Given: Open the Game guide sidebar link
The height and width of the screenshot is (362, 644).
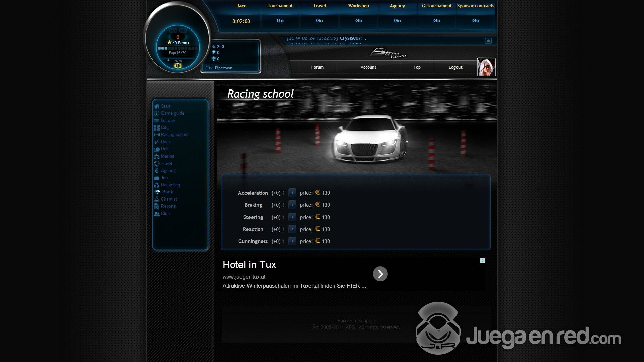Looking at the screenshot, I should [172, 113].
